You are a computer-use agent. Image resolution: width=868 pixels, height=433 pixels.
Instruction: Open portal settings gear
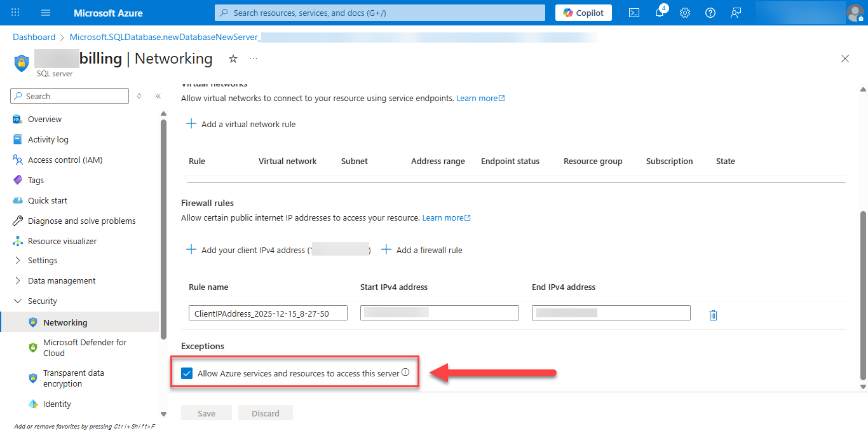tap(684, 13)
